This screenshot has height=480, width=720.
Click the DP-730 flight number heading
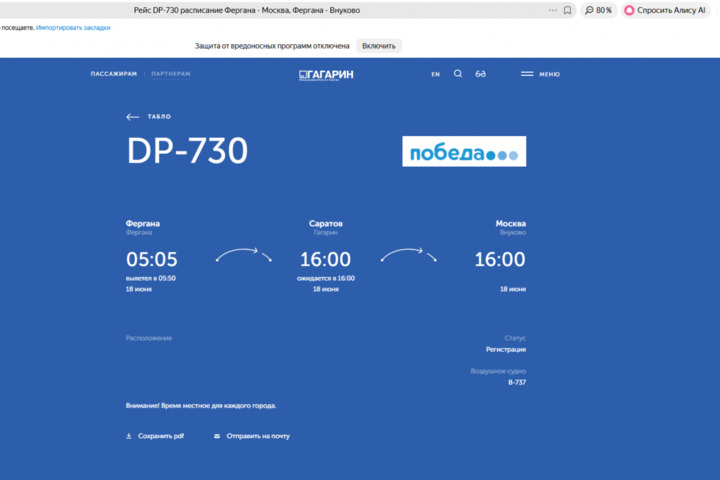(x=187, y=151)
